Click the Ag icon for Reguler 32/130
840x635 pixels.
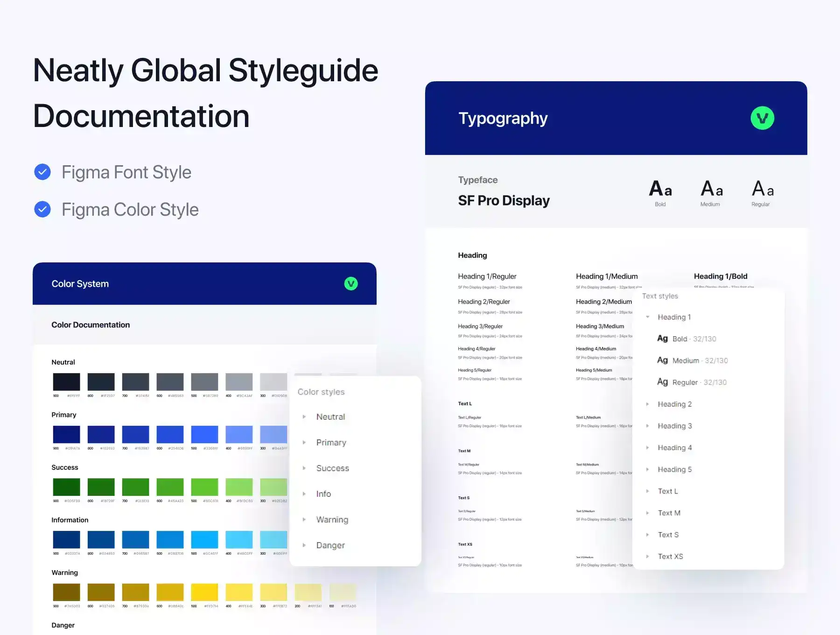[x=662, y=382]
